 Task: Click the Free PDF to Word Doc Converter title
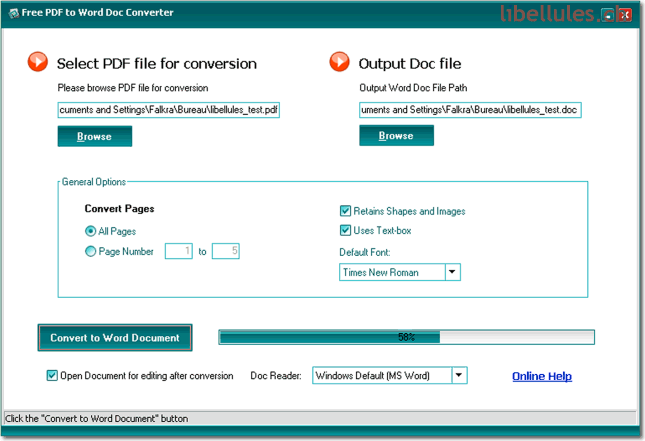(97, 13)
